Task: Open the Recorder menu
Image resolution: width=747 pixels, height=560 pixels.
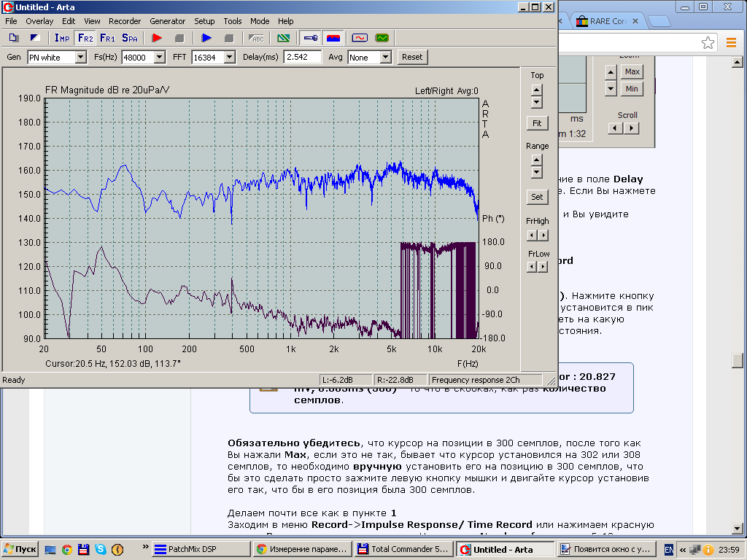Action: (x=125, y=21)
